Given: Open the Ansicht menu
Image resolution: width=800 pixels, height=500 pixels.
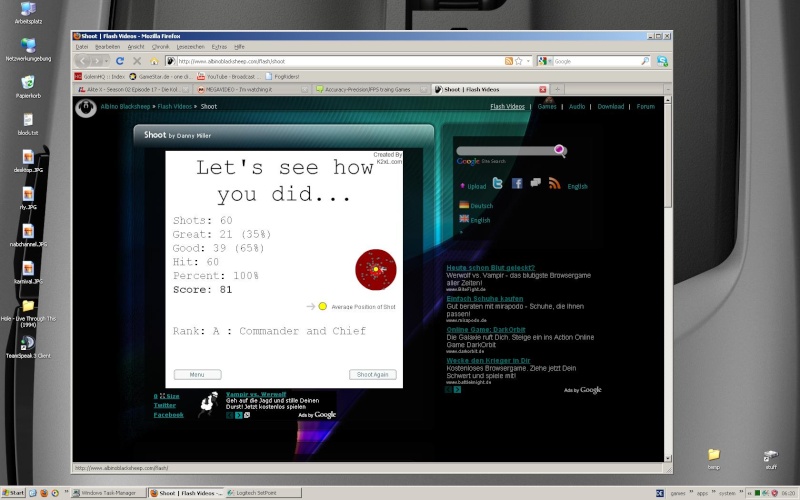Looking at the screenshot, I should point(136,46).
